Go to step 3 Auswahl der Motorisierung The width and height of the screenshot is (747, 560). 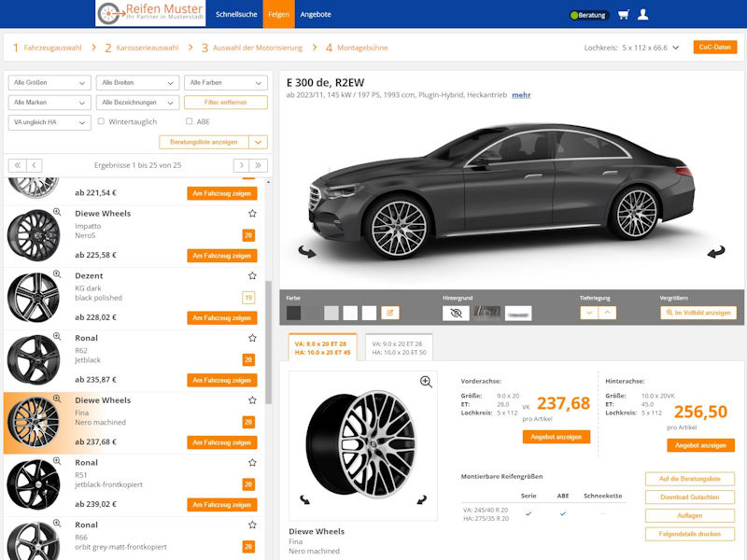click(x=252, y=48)
